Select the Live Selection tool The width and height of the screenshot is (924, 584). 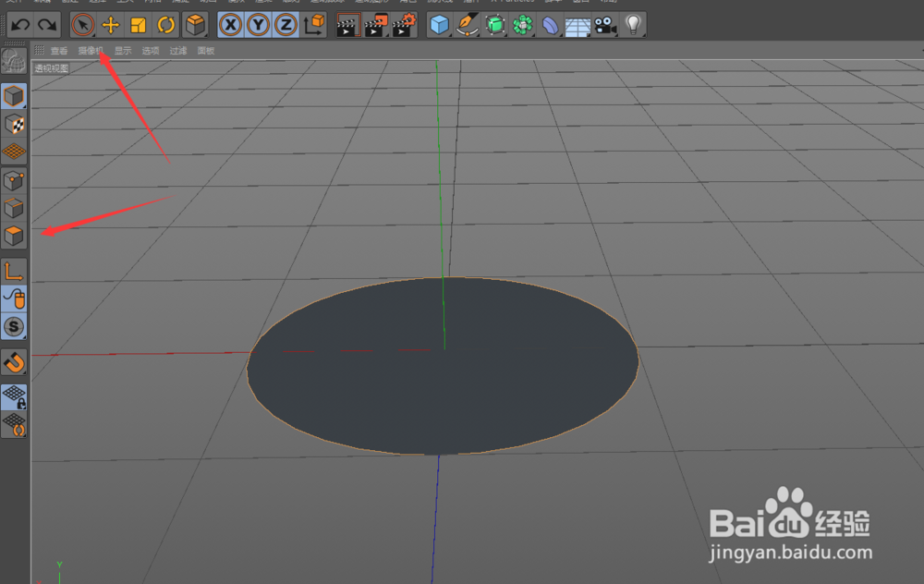coord(82,25)
